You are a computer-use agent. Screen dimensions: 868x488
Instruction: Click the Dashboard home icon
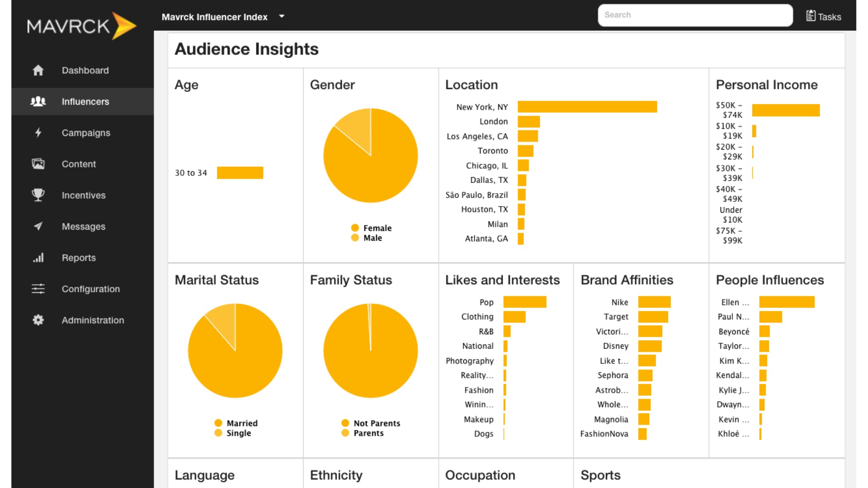pyautogui.click(x=38, y=70)
